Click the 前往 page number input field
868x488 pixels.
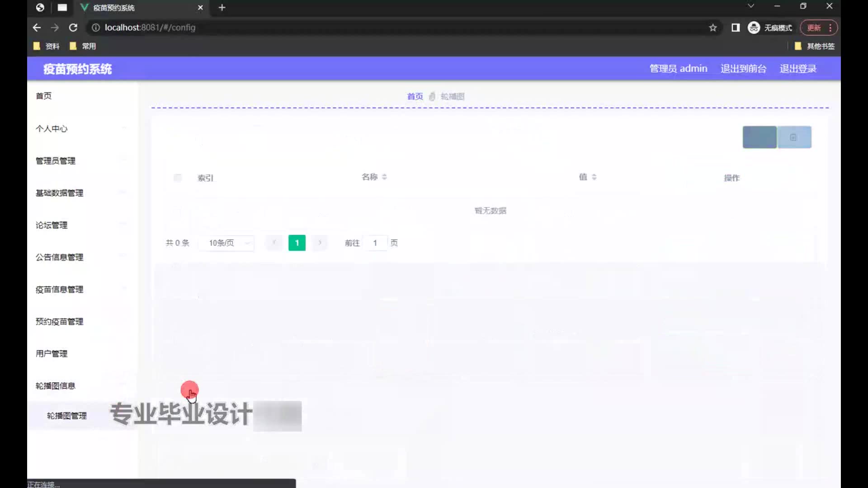pyautogui.click(x=375, y=243)
